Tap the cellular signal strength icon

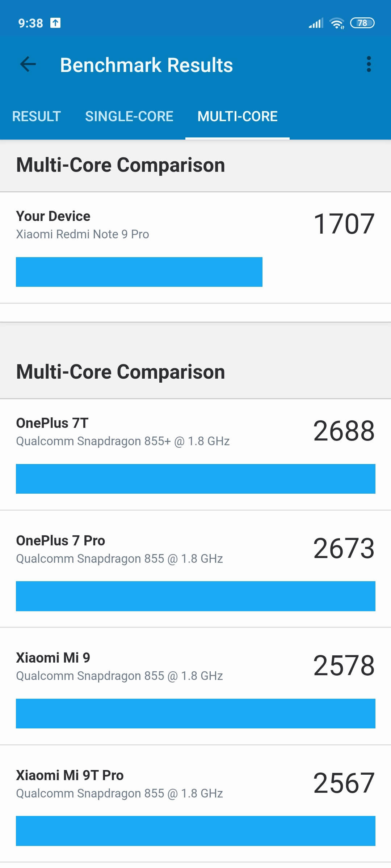(x=316, y=23)
